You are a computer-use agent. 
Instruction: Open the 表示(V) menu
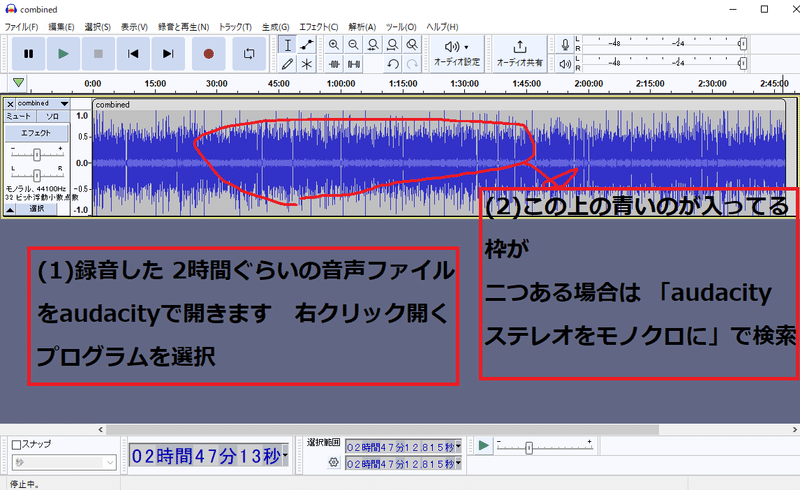pyautogui.click(x=134, y=27)
